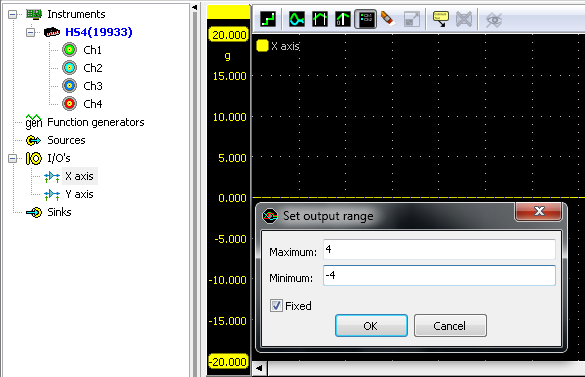Open the Sinks item

click(x=59, y=212)
